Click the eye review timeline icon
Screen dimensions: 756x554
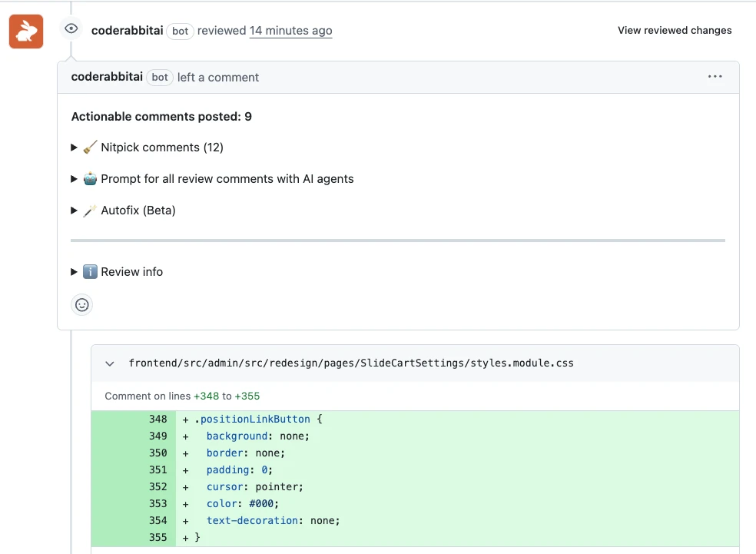[71, 28]
